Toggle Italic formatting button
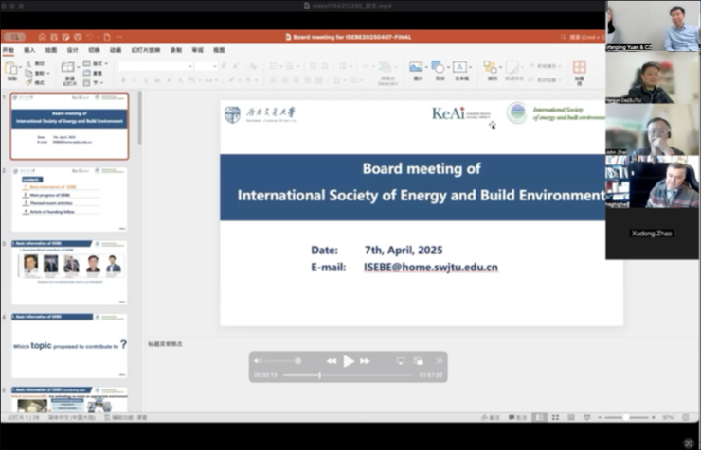 pyautogui.click(x=134, y=80)
